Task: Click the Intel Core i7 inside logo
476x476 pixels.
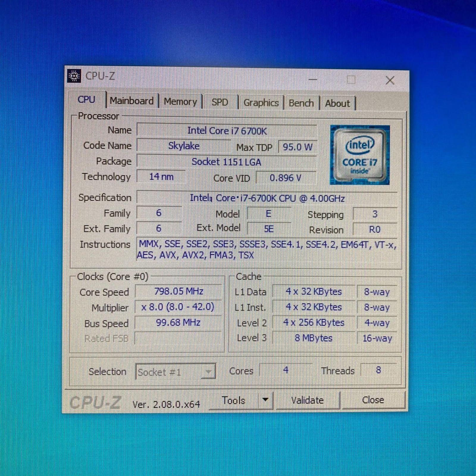Action: [360, 155]
